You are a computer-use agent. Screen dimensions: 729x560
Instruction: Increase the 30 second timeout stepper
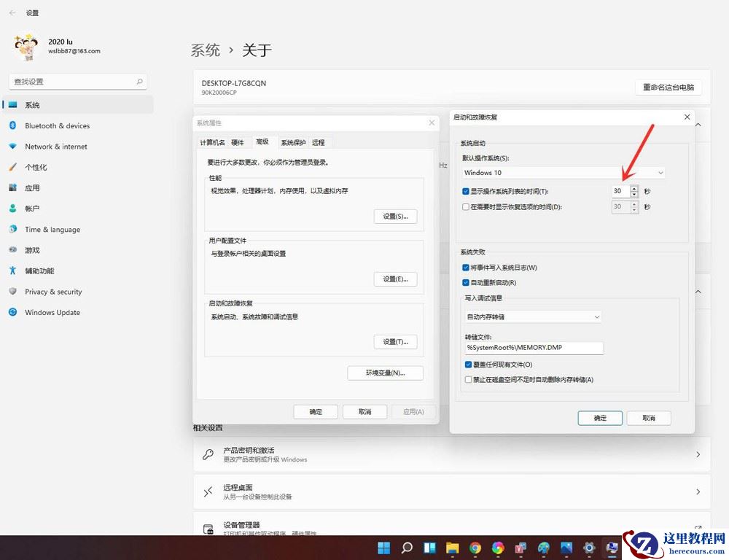click(x=634, y=187)
